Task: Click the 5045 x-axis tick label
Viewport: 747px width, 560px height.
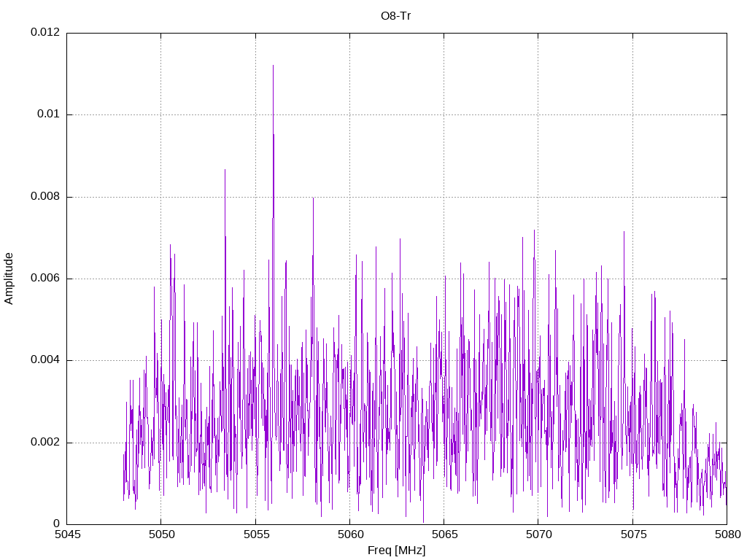Action: click(x=68, y=534)
